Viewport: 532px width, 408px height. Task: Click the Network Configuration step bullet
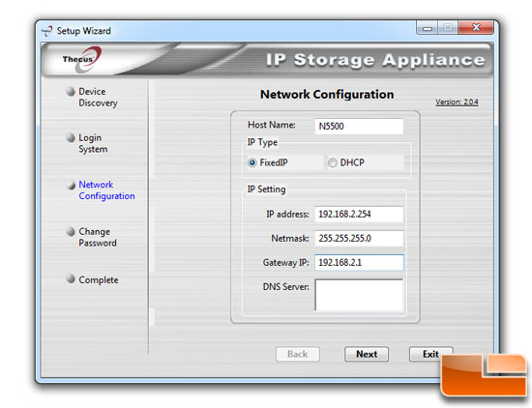click(71, 185)
